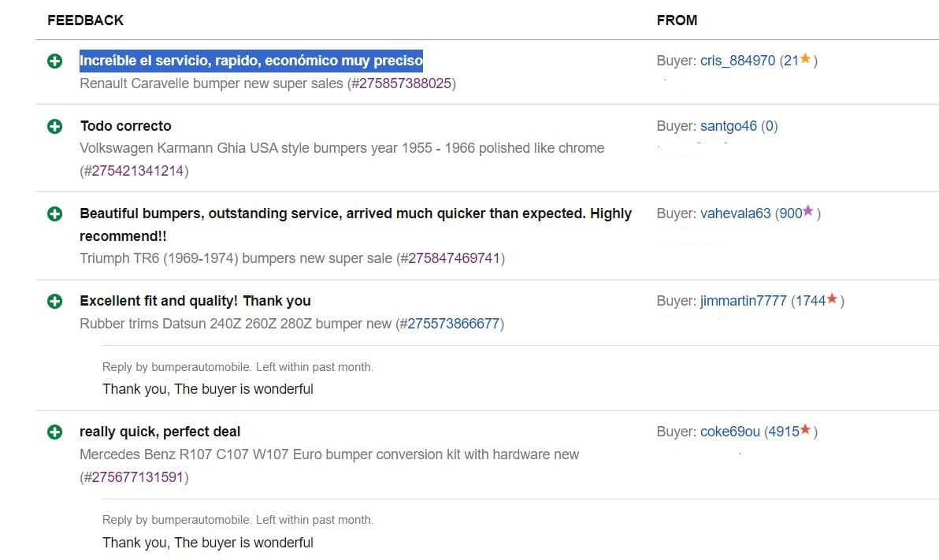Open buyer profile santgo46
The width and height of the screenshot is (939, 560).
tap(728, 126)
